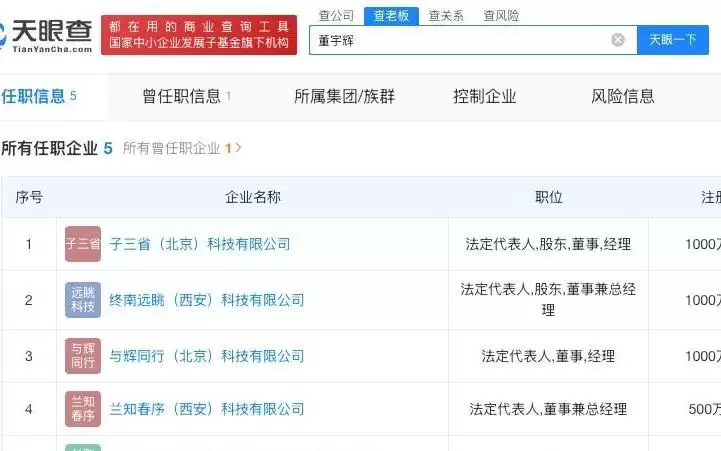
Task: Open 远眺科技 company logo thumbnail
Action: [83, 300]
